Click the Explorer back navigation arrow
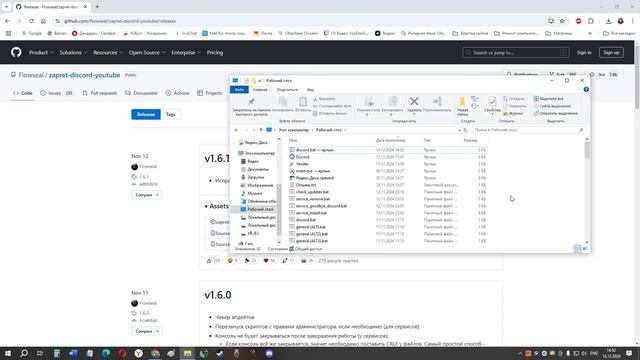Viewport: 640px width, 360px height. pos(236,130)
